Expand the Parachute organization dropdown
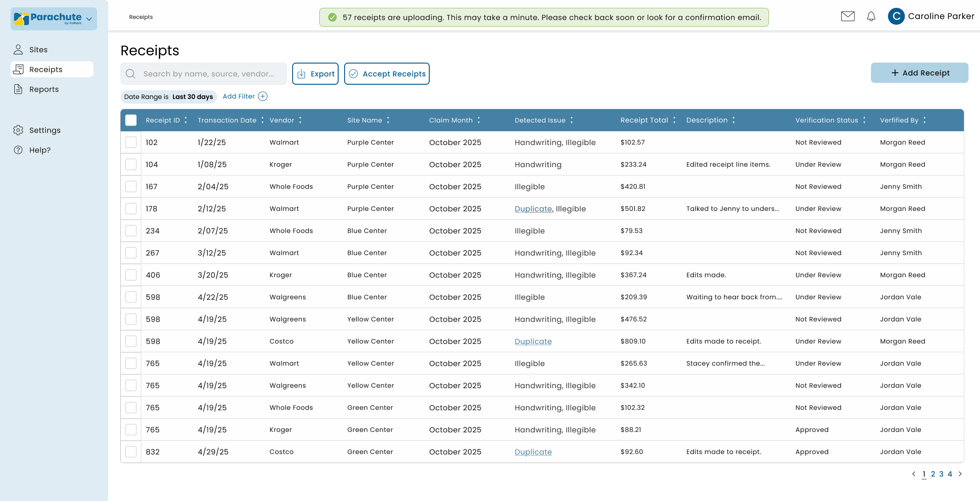 click(x=89, y=19)
